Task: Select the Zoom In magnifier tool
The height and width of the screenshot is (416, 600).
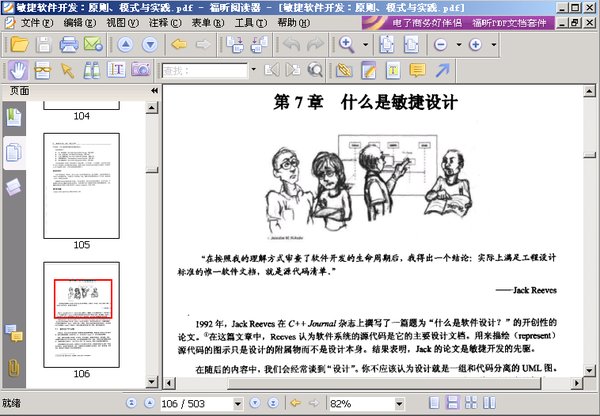Action: tap(347, 45)
